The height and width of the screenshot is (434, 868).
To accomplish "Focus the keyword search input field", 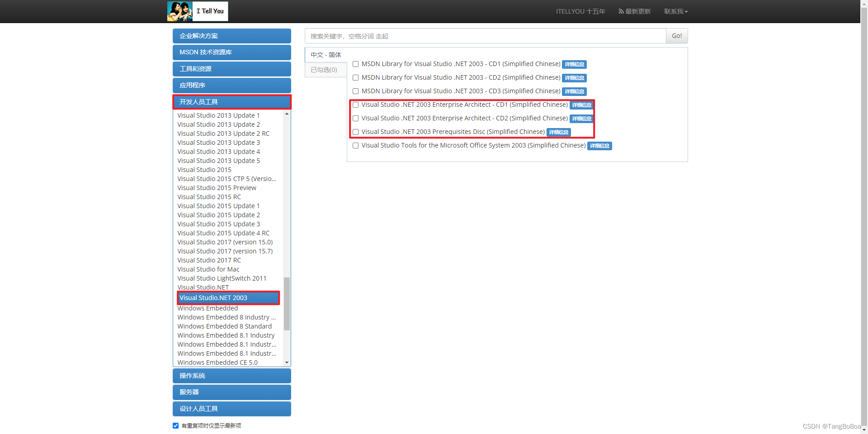I will [x=485, y=36].
